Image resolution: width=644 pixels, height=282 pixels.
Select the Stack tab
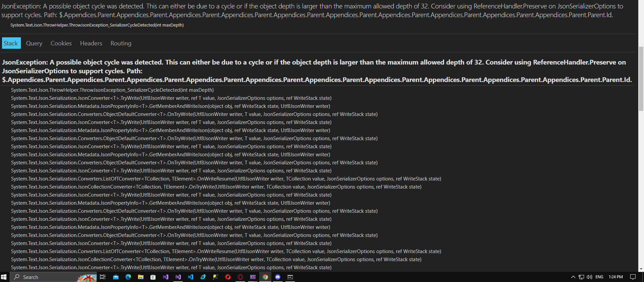11,43
